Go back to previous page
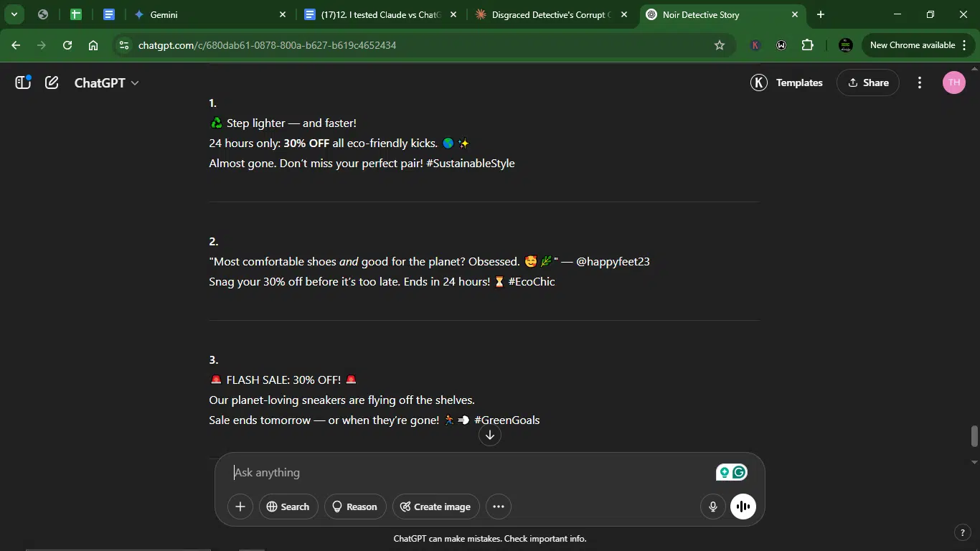Image resolution: width=980 pixels, height=551 pixels. point(16,45)
